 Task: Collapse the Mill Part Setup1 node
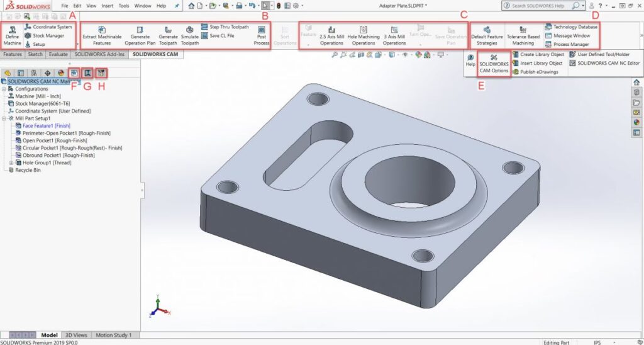click(5, 118)
